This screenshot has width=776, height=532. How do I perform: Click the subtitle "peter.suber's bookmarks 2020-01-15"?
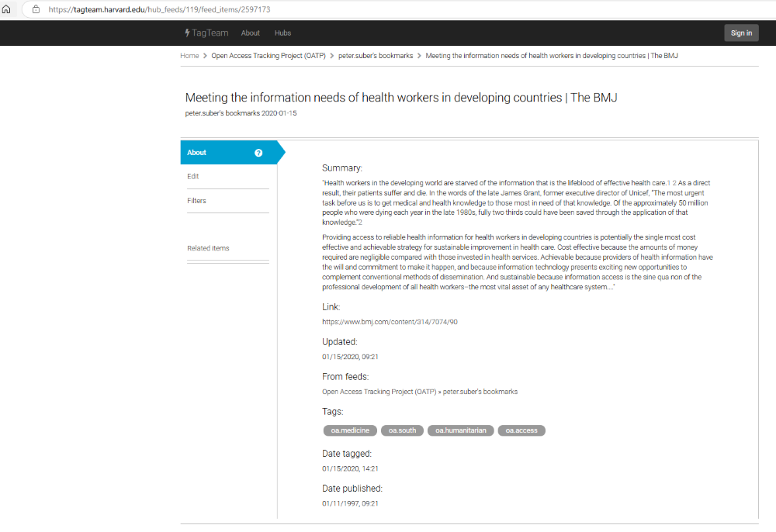pos(241,113)
